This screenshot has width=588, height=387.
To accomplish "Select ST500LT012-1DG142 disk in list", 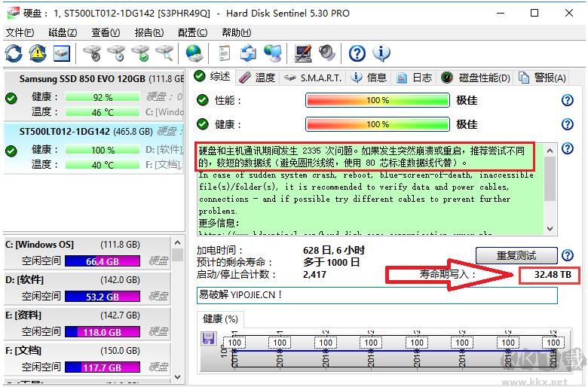I will click(94, 148).
